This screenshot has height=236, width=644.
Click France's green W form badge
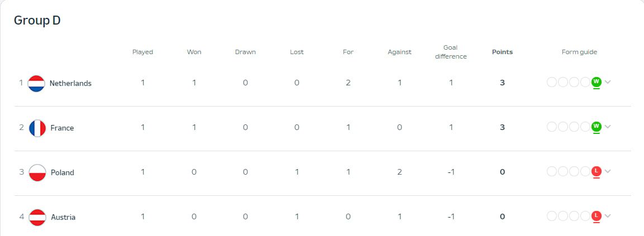pos(596,127)
